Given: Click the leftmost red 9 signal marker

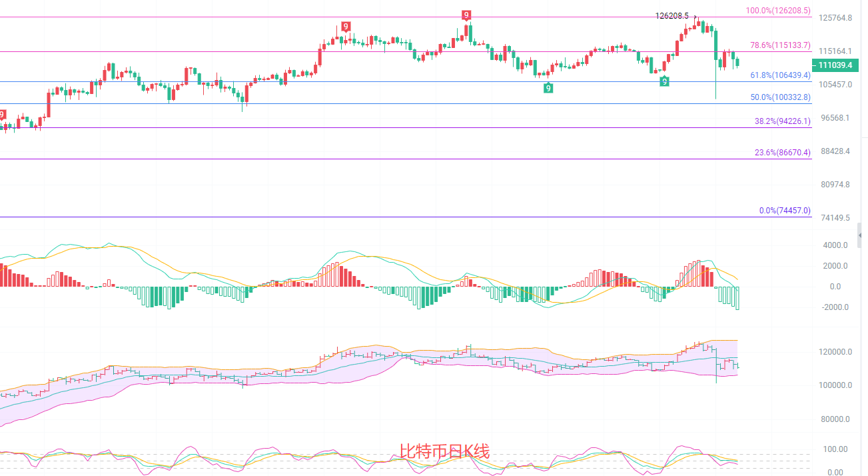Looking at the screenshot, I should pos(2,115).
